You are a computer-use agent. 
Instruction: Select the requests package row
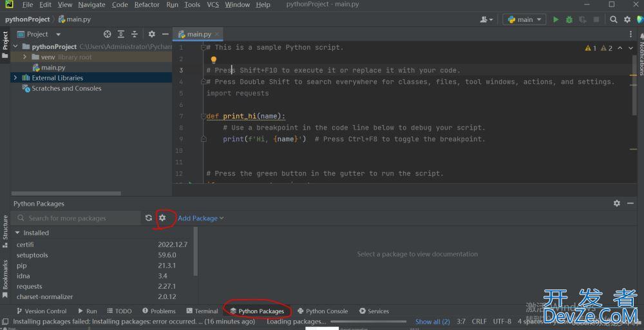(102, 286)
